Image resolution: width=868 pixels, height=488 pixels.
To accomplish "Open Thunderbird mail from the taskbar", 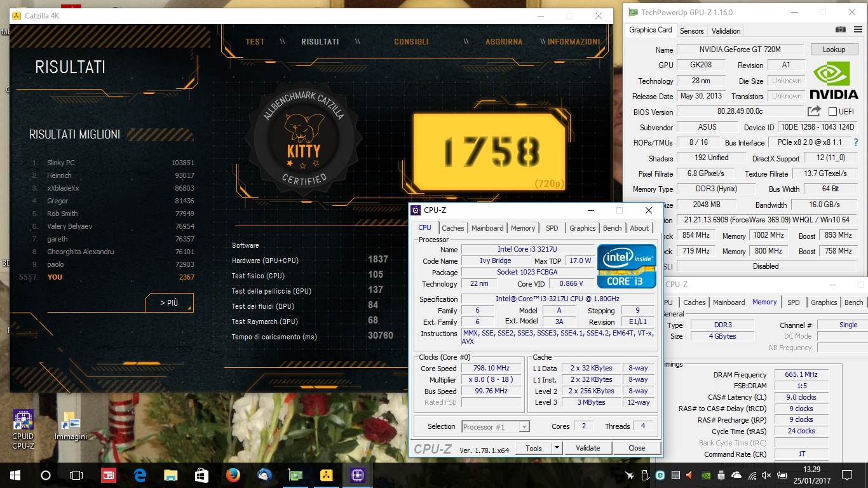I will pyautogui.click(x=264, y=475).
